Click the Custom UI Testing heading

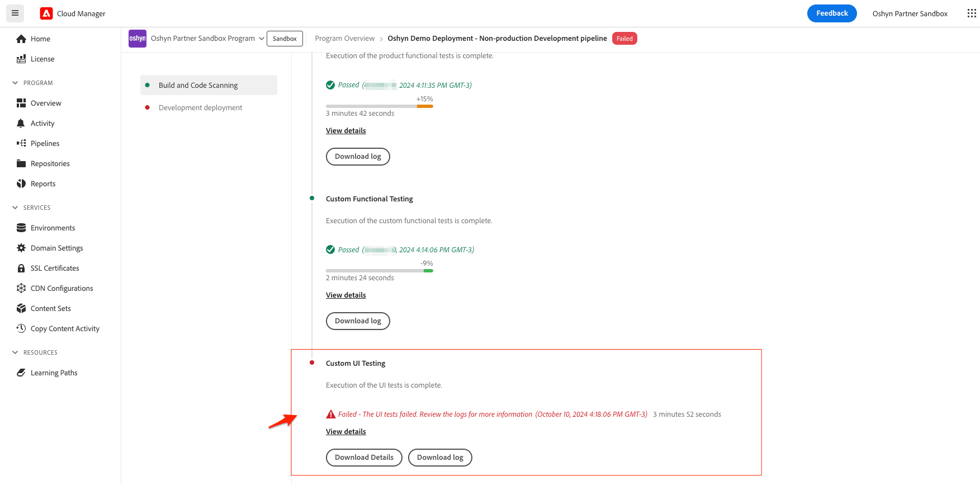356,364
